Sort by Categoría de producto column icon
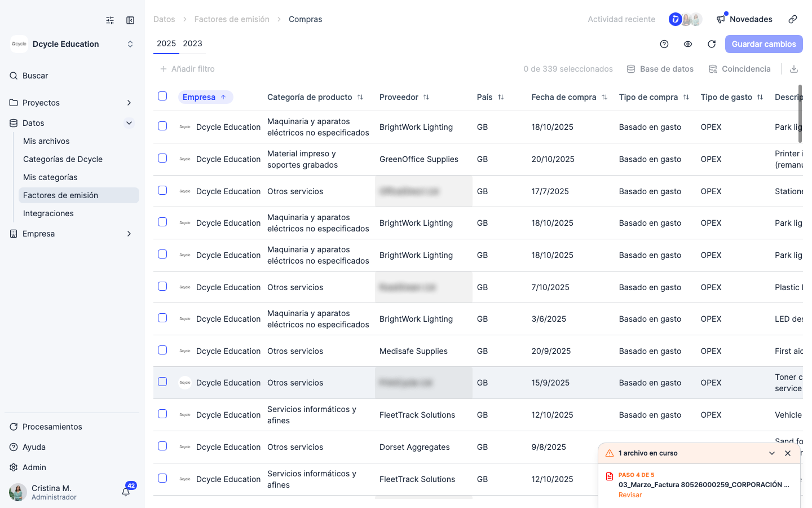Screen dimensions: 812x508 click(x=360, y=97)
